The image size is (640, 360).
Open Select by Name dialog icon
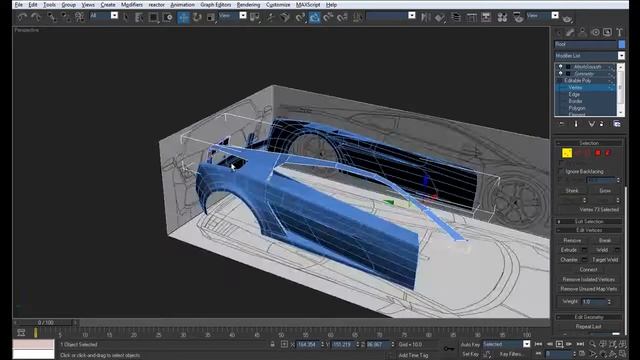[x=139, y=17]
